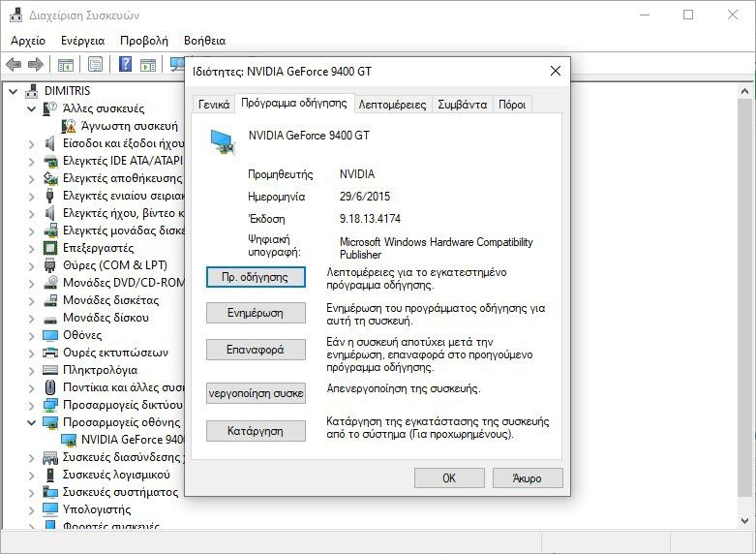Viewport: 756px width, 554px height.
Task: Click the Υπολογιστής computer icon
Action: [x=50, y=509]
